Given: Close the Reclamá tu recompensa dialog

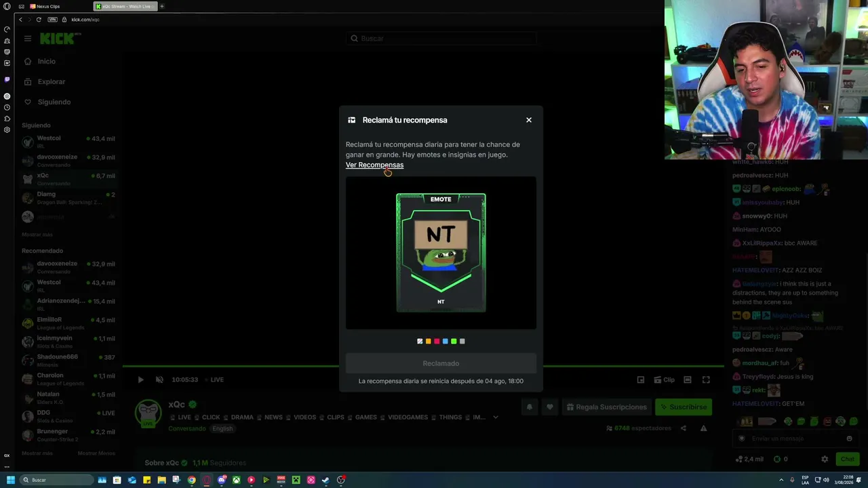Looking at the screenshot, I should coord(529,120).
